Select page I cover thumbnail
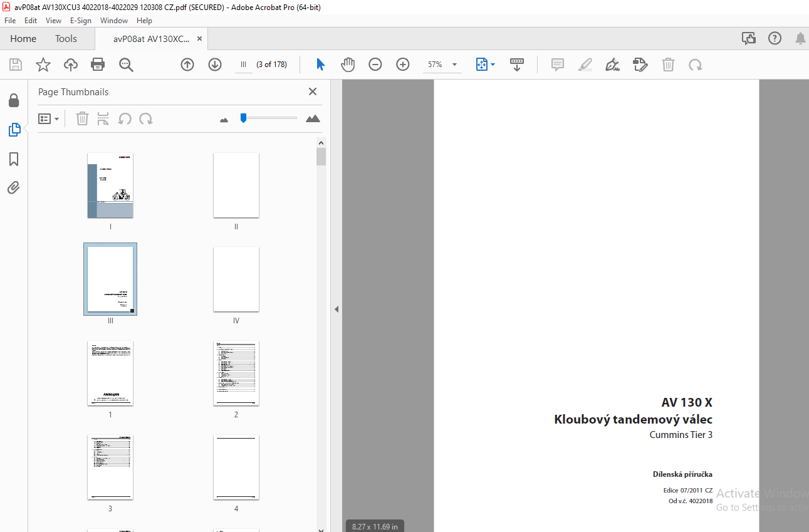This screenshot has width=809, height=532. tap(110, 185)
